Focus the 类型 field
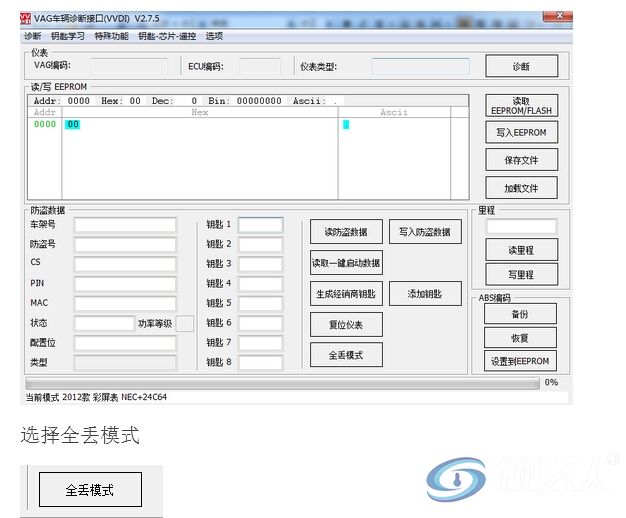Image resolution: width=626 pixels, height=518 pixels. click(125, 363)
